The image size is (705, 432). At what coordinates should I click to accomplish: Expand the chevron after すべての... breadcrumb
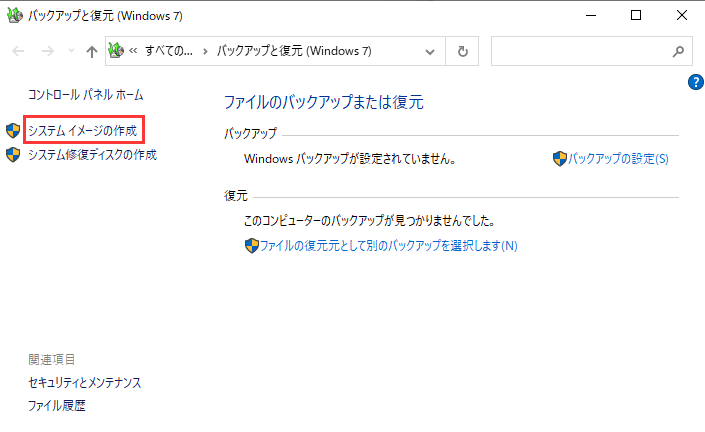(x=205, y=51)
